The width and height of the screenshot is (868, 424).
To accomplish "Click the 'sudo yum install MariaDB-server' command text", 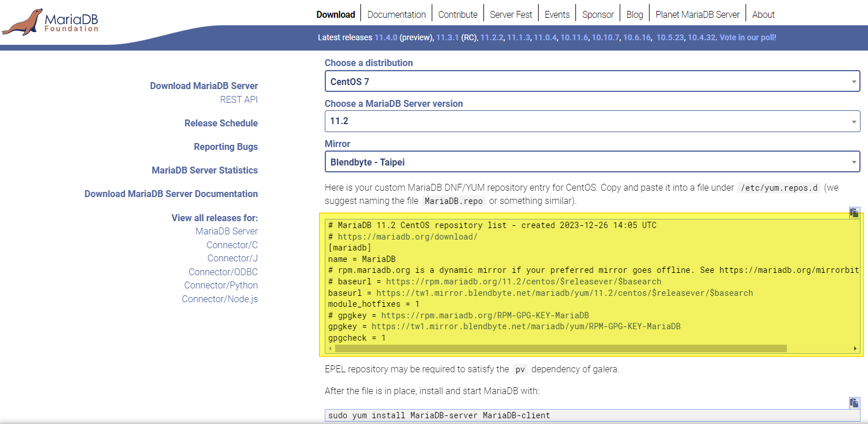I will [x=439, y=415].
